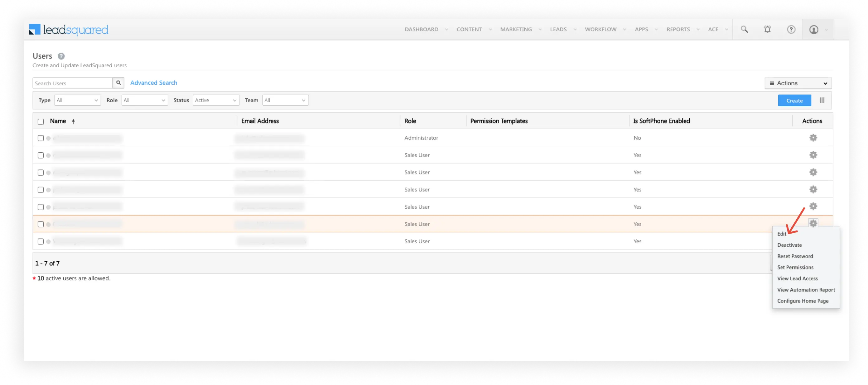Select the fifth user row checkbox

(x=41, y=207)
